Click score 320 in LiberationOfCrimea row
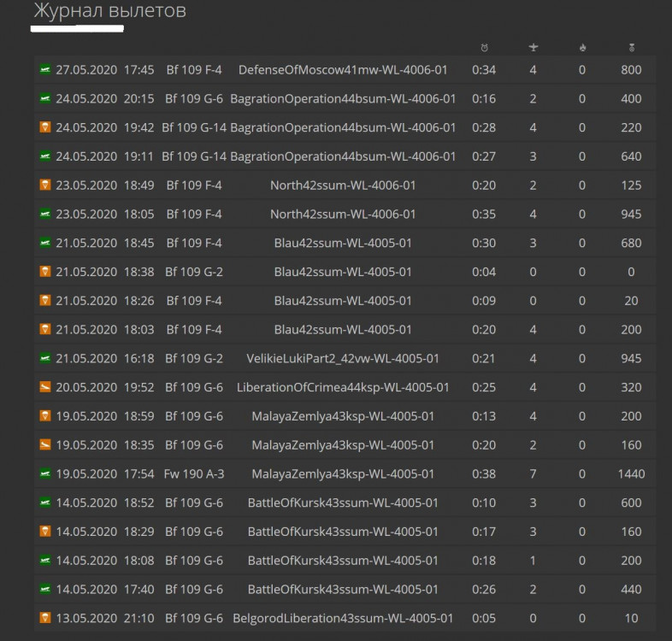 pyautogui.click(x=631, y=387)
